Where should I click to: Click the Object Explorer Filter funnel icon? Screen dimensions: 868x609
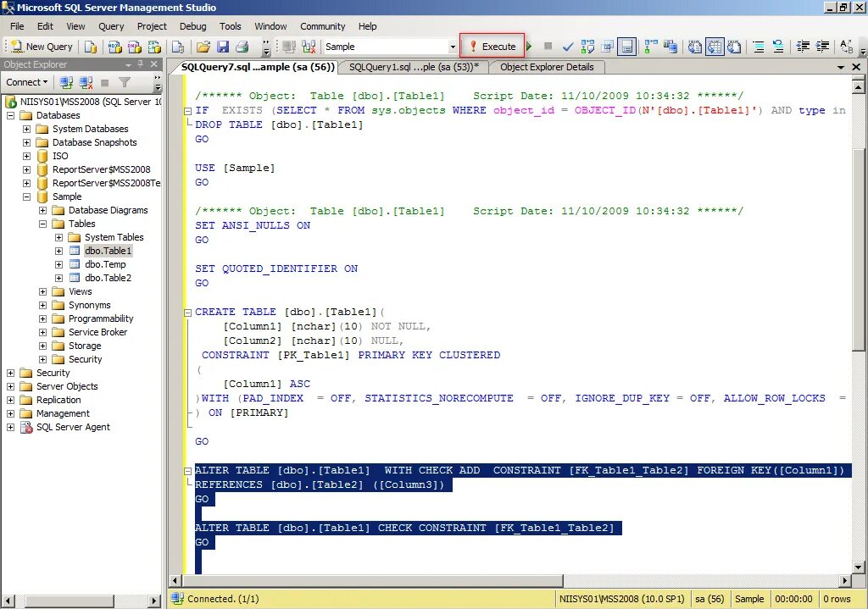125,83
